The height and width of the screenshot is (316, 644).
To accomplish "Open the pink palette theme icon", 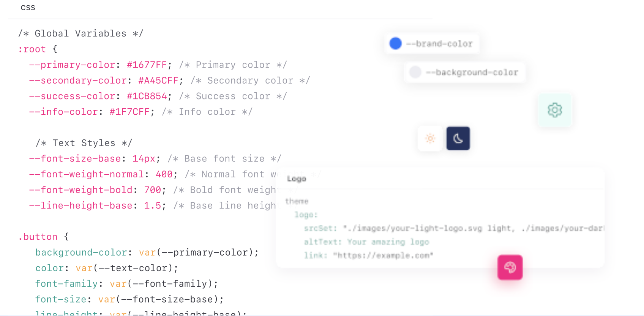I will click(510, 267).
